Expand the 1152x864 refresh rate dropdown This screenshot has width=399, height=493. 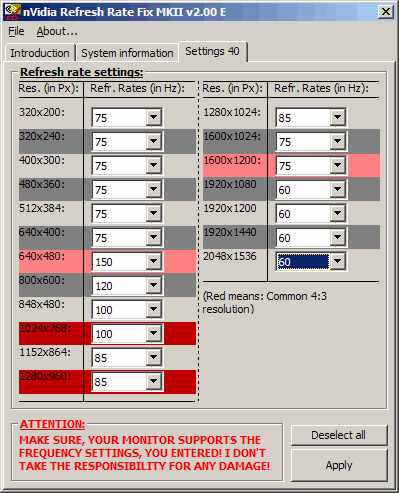[x=154, y=357]
